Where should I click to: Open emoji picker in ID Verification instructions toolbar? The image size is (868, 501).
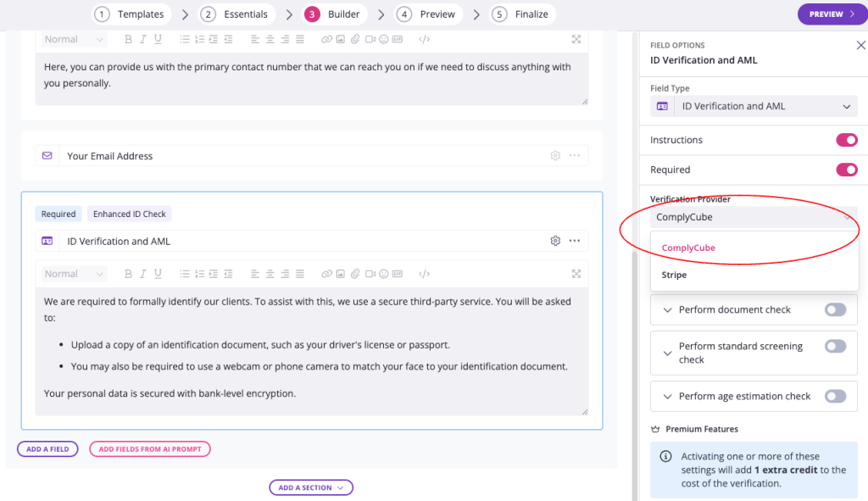383,274
